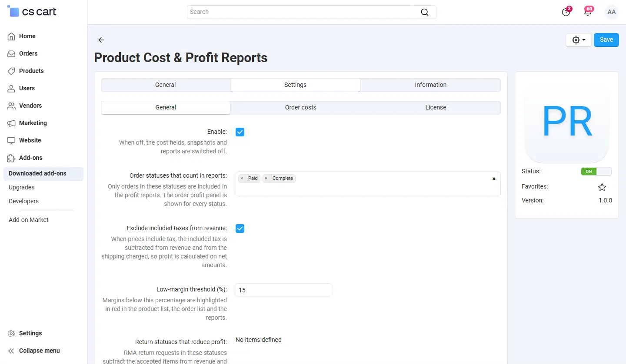626x364 pixels.
Task: Open notifications bell showing 60
Action: [x=588, y=12]
